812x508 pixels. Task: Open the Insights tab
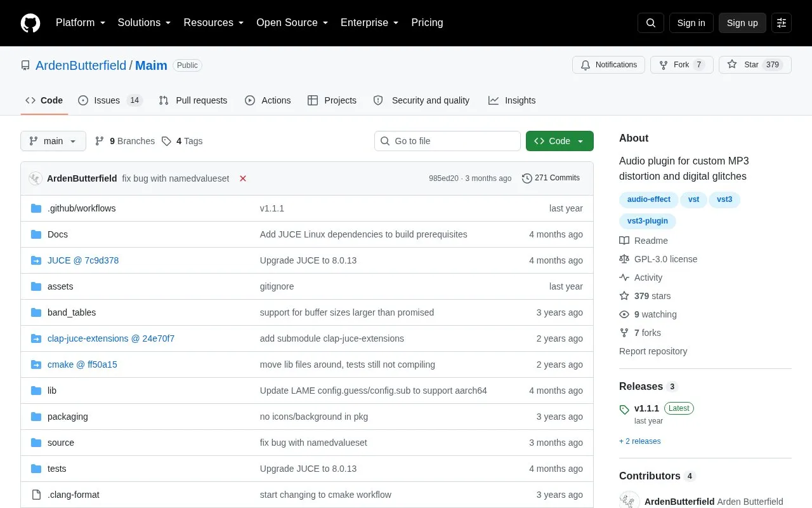(512, 100)
